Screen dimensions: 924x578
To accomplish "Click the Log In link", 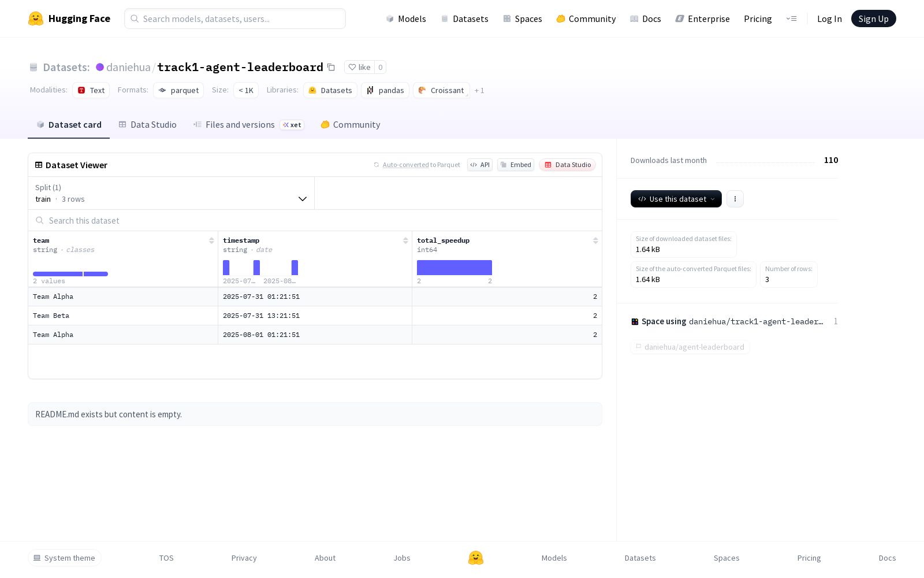I will [829, 18].
